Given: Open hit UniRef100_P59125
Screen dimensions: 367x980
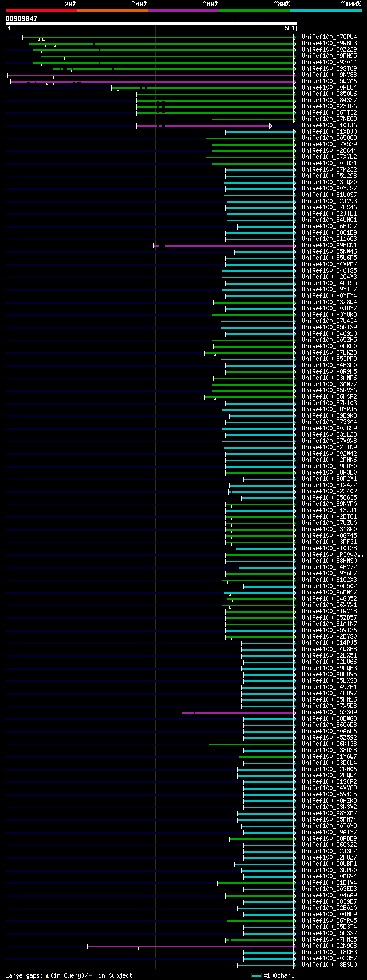Looking at the screenshot, I should pyautogui.click(x=329, y=795).
